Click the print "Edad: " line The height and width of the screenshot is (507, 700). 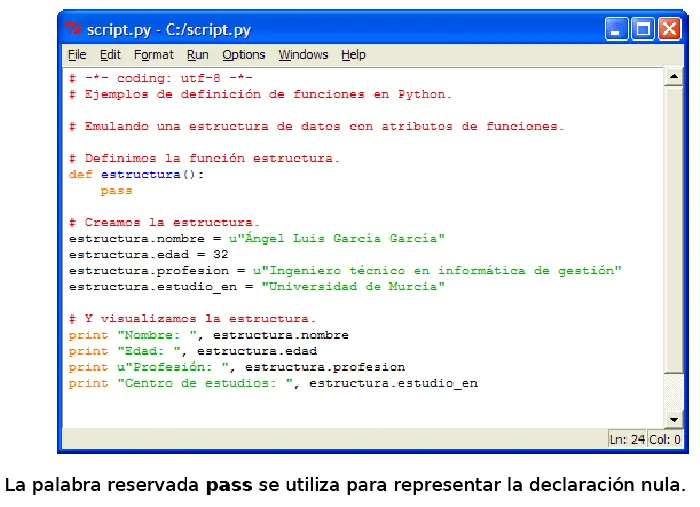(193, 351)
